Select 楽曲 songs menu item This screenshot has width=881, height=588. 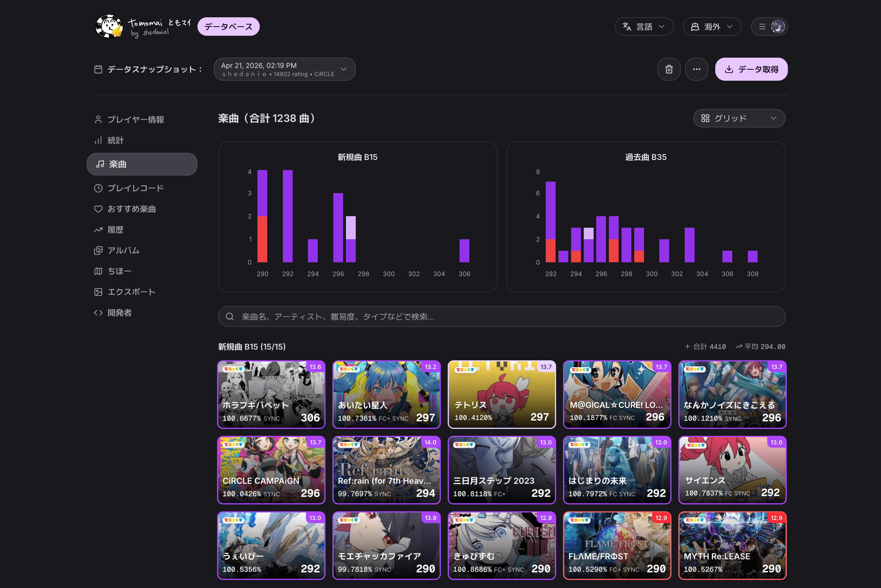coord(142,164)
